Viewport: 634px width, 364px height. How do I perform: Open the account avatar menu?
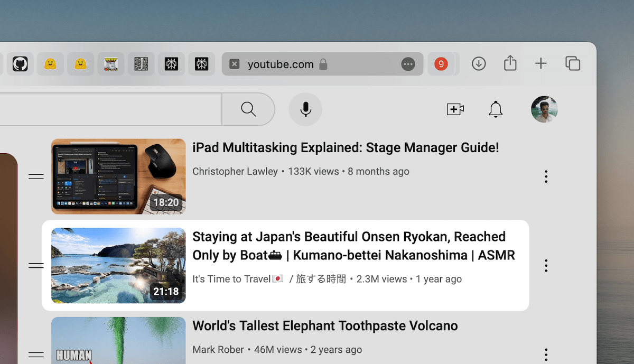[x=544, y=109]
